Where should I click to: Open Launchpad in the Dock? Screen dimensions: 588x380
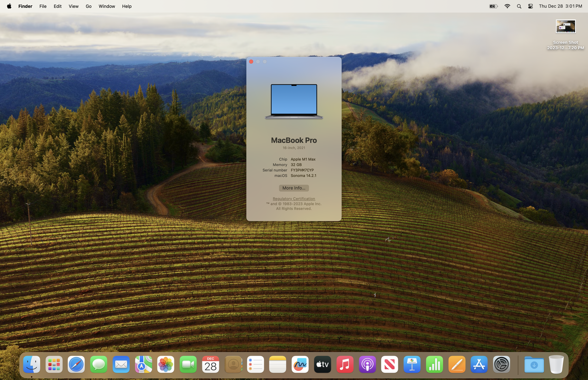[x=54, y=364]
